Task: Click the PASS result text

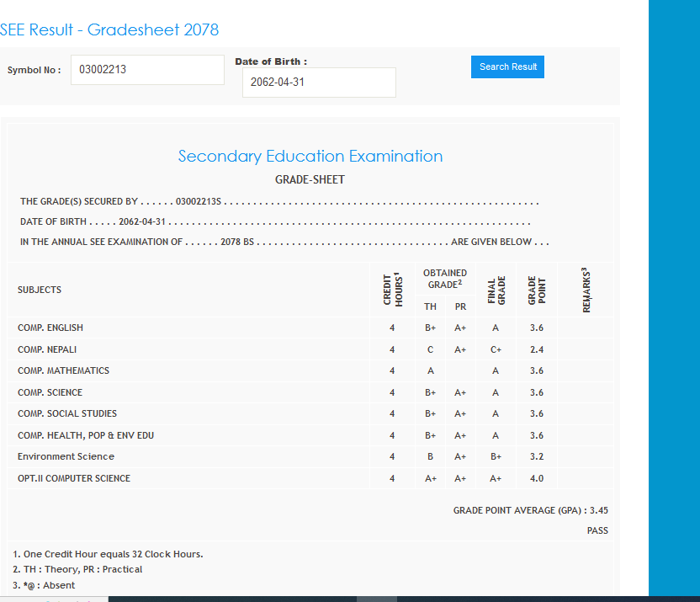Action: 597,530
